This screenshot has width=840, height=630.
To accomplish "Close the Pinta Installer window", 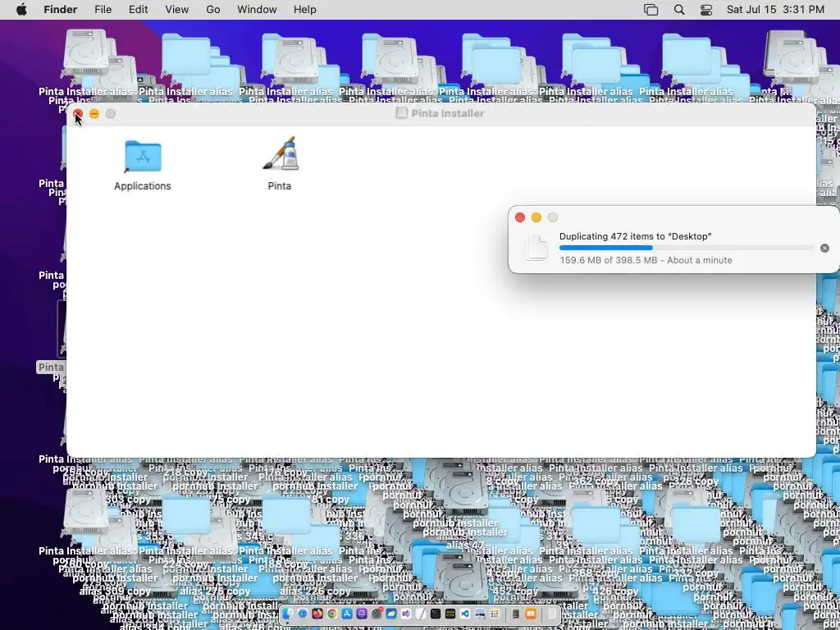I will [78, 113].
